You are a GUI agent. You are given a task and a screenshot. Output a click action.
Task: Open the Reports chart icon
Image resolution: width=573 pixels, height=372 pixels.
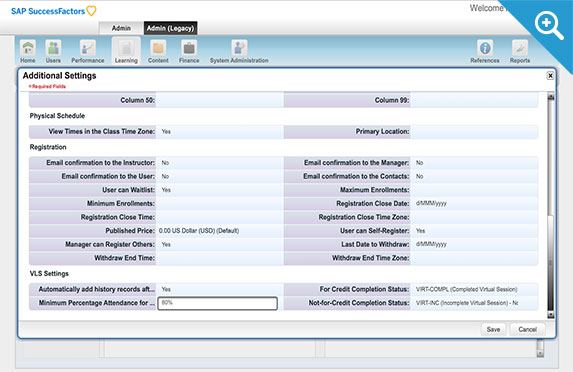tap(520, 52)
